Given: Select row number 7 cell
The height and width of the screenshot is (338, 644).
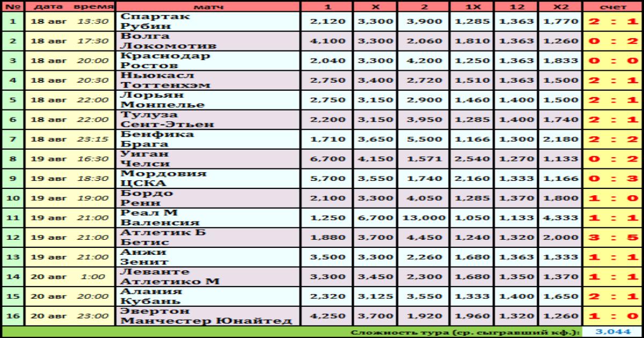Looking at the screenshot, I should (13, 139).
